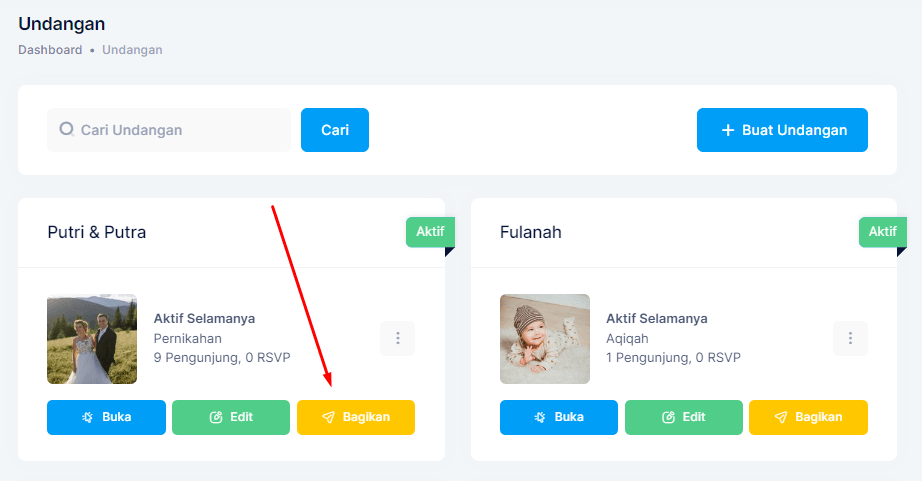The width and height of the screenshot is (922, 481).
Task: Open three-dot menu for Fulanah invitation
Action: pos(850,338)
